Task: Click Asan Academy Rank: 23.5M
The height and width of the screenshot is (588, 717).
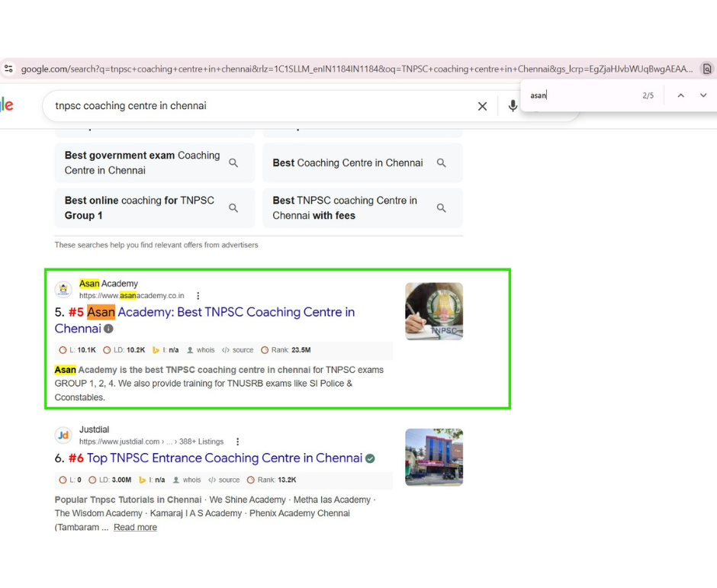Action: click(286, 350)
